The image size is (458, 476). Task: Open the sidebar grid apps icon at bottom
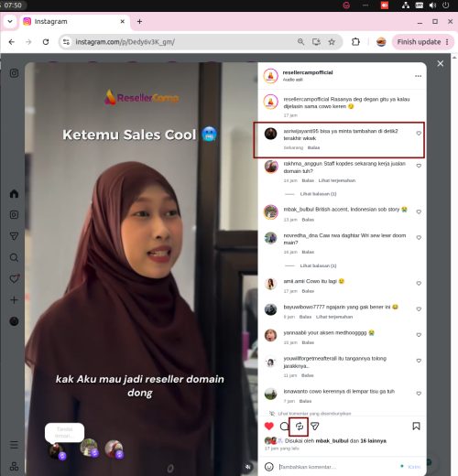coord(14,466)
